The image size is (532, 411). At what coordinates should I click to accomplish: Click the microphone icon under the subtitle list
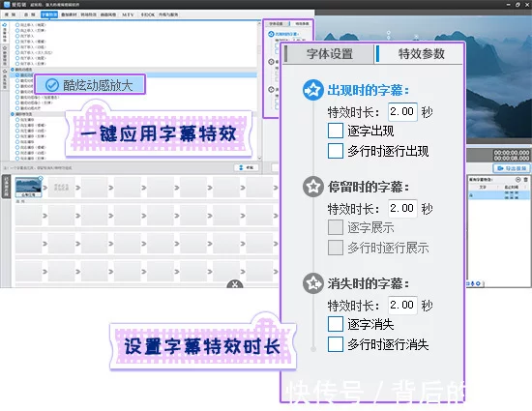[x=473, y=283]
